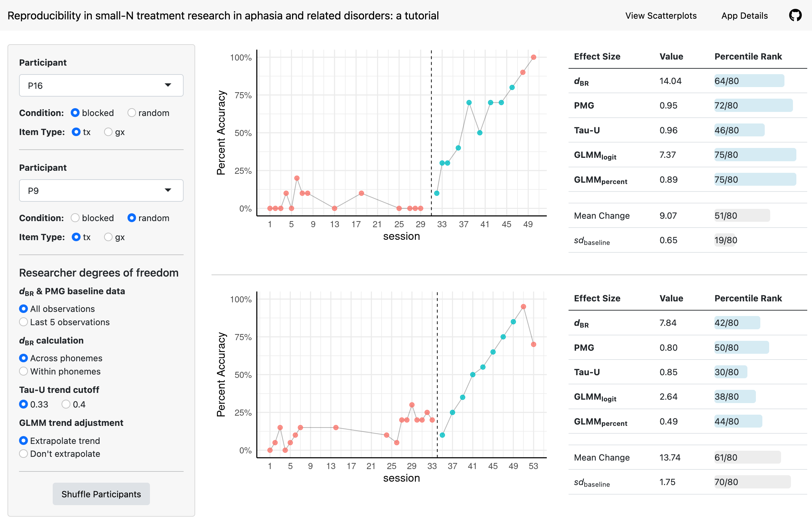This screenshot has width=812, height=532.
Task: Click the Shuffle Participants button
Action: click(101, 494)
